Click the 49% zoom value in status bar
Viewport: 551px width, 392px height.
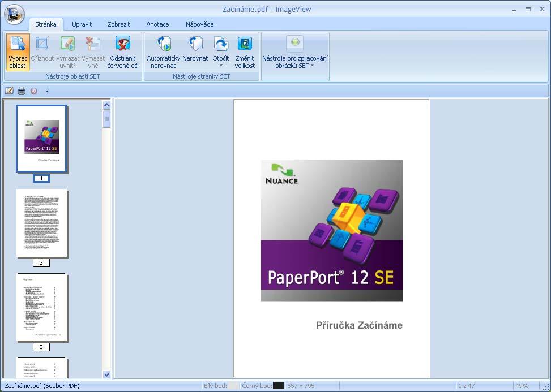522,386
